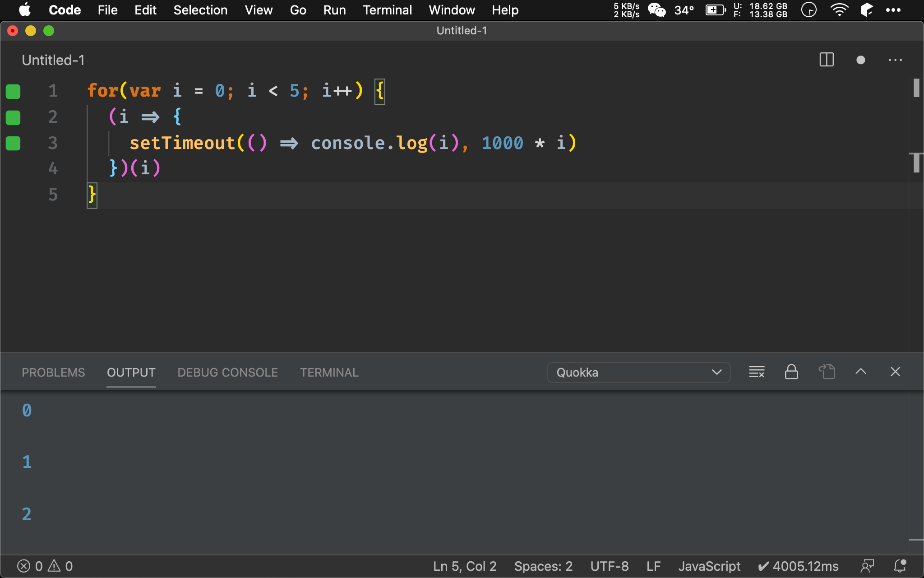
Task: Open the Selection menu
Action: pos(200,10)
